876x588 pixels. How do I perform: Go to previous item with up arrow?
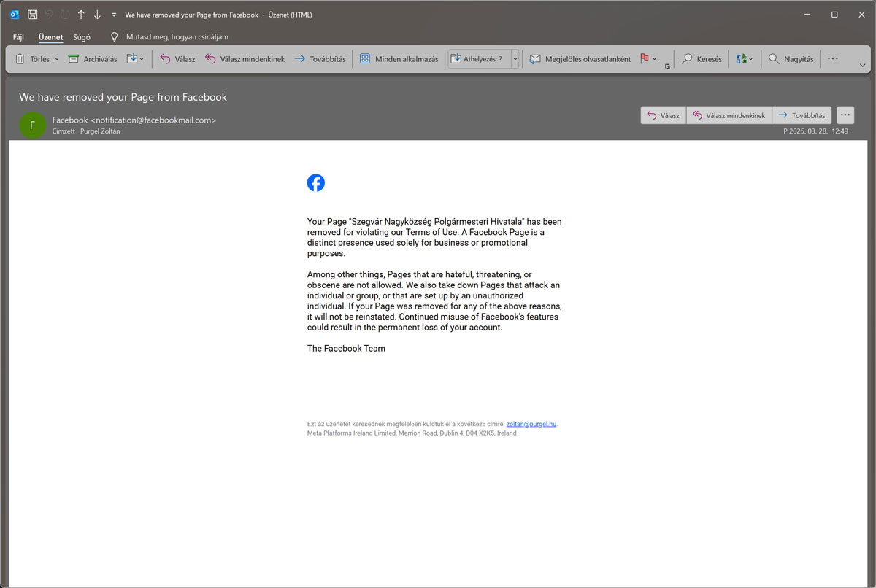[81, 15]
